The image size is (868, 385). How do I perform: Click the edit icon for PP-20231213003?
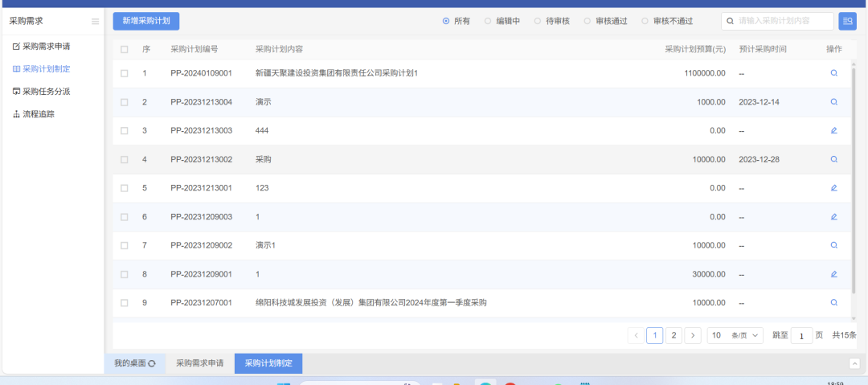(833, 130)
